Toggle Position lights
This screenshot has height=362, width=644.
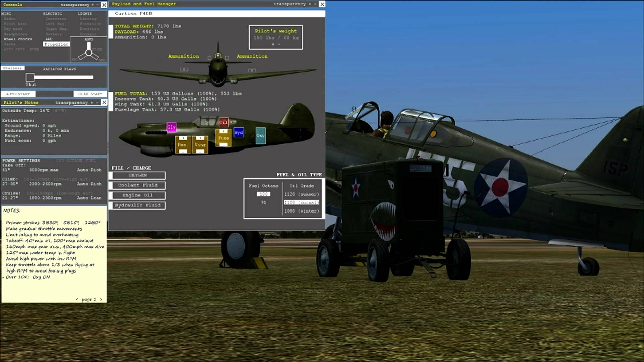[x=90, y=29]
